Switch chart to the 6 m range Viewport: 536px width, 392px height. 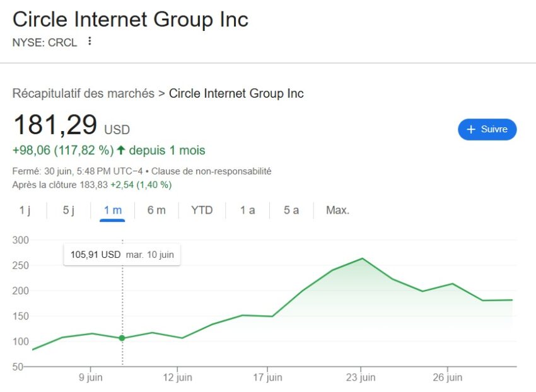(x=156, y=210)
